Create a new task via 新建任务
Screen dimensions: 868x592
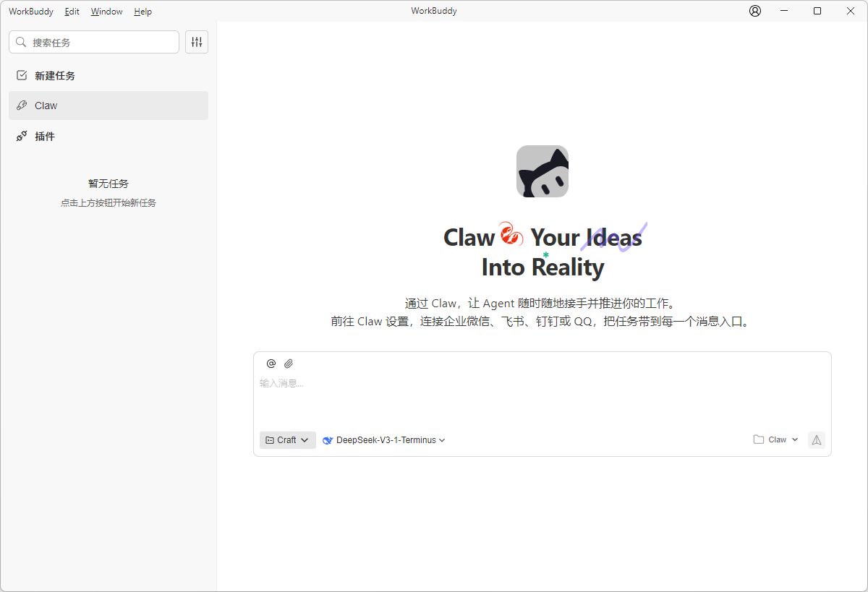(x=109, y=75)
